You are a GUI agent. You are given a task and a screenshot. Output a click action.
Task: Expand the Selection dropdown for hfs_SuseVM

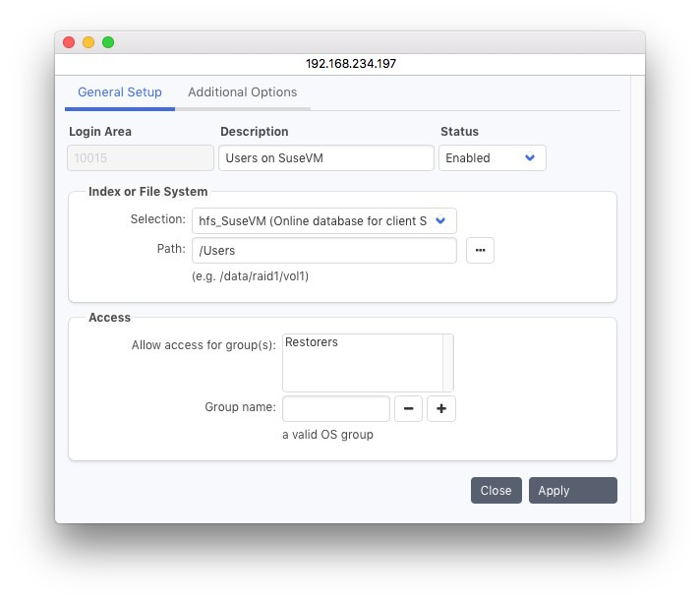(x=324, y=221)
